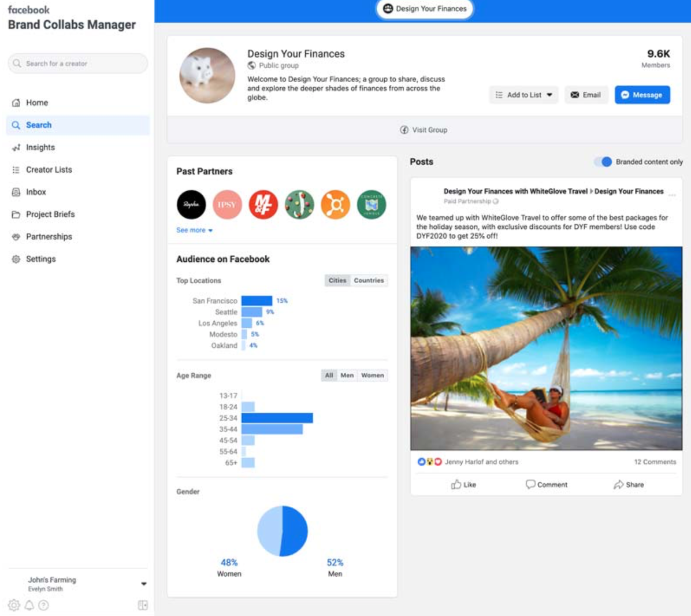Switch Top Locations to Countries
Screen dimensions: 691x616
(370, 280)
